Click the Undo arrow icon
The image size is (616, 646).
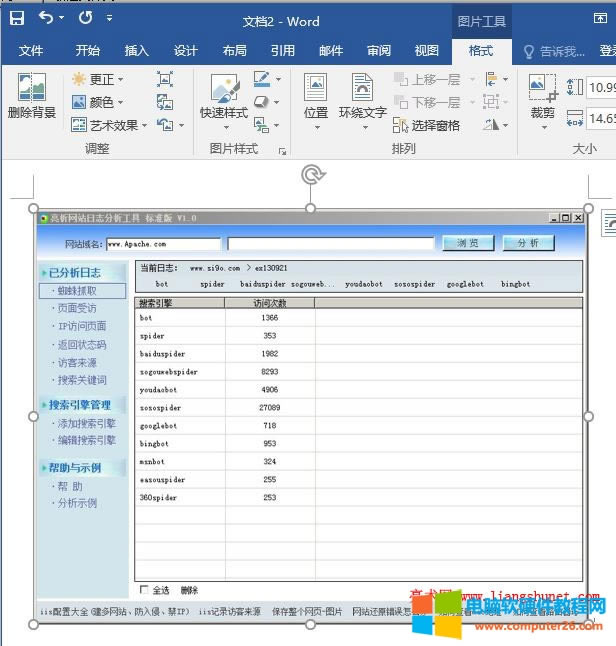tap(46, 18)
